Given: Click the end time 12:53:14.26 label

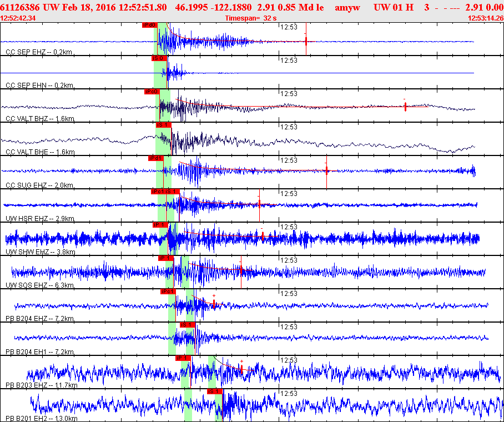Looking at the screenshot, I should (486, 18).
